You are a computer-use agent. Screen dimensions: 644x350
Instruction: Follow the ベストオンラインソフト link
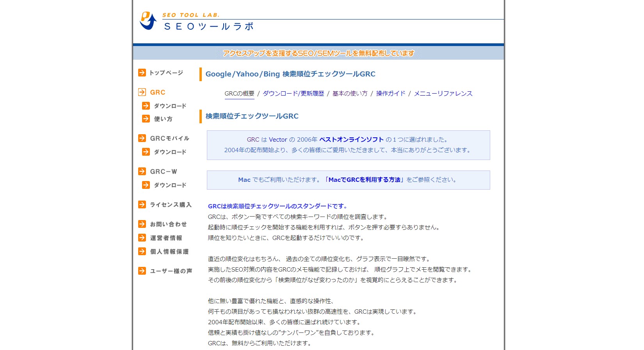pyautogui.click(x=352, y=140)
